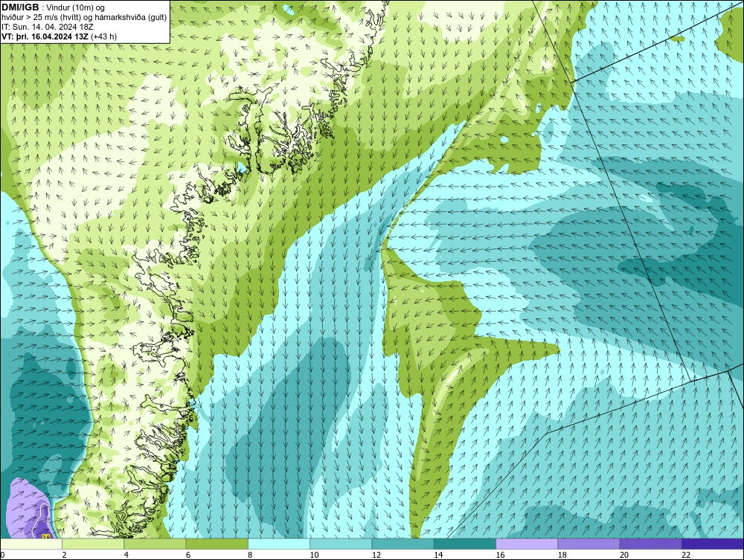Click the legend scale label '20'

624,556
